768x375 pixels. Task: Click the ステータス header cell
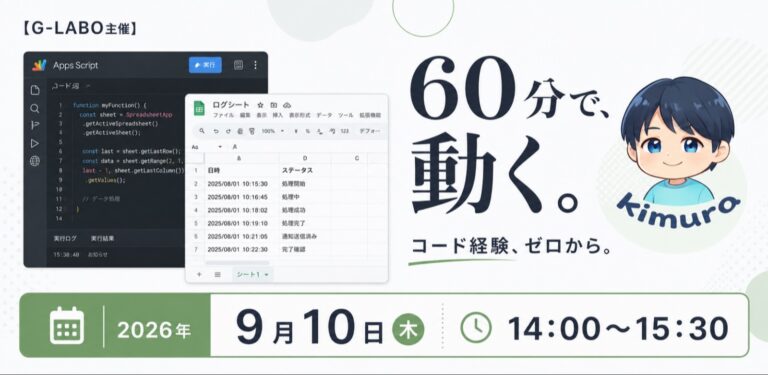click(305, 170)
